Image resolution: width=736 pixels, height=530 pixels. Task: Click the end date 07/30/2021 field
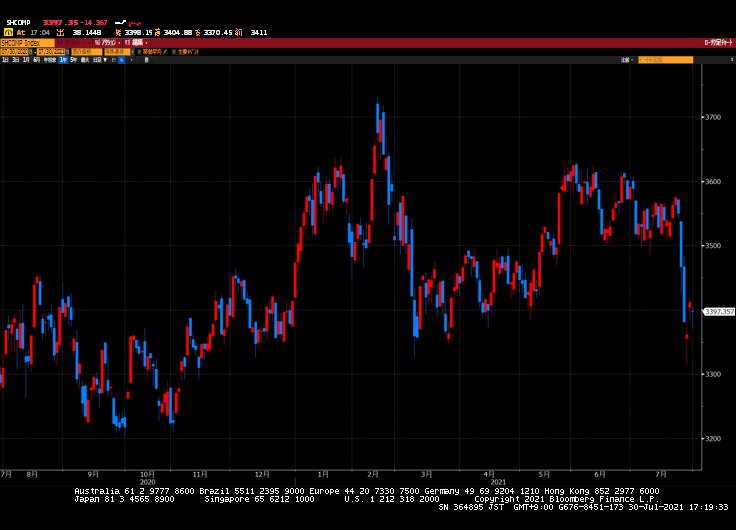[50, 51]
